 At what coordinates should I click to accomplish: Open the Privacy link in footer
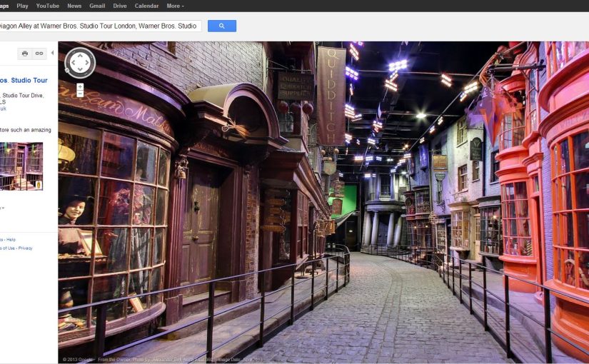25,248
